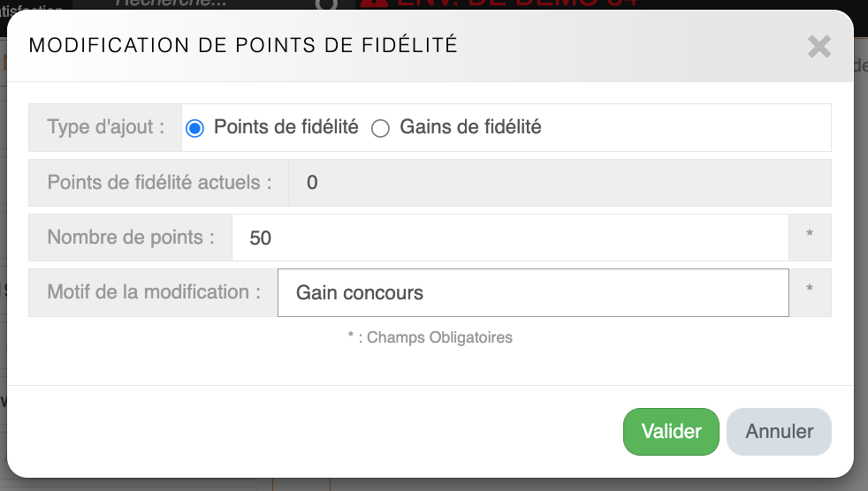Click the "Points de fidélité actuels" label
The image size is (868, 491).
(x=159, y=183)
